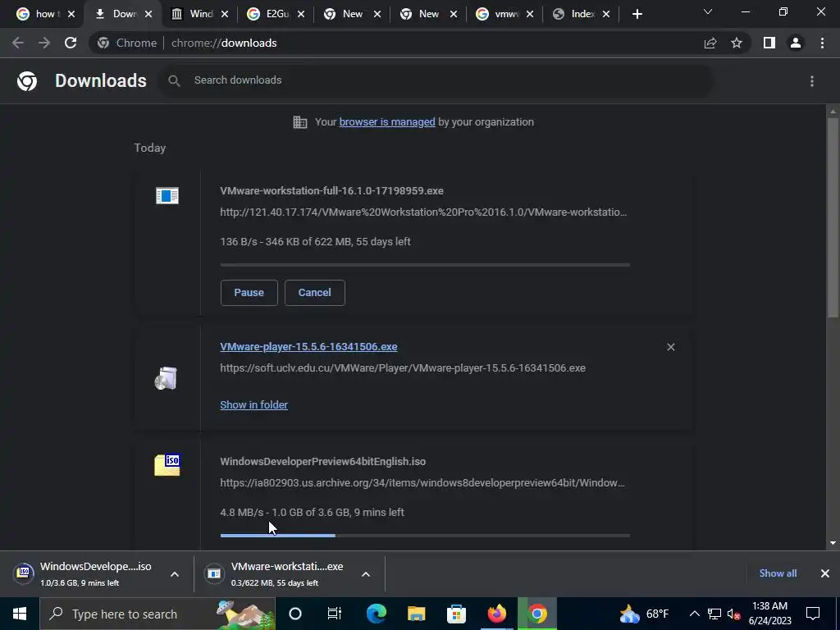Launch Firefox from taskbar
840x630 pixels.
point(496,614)
